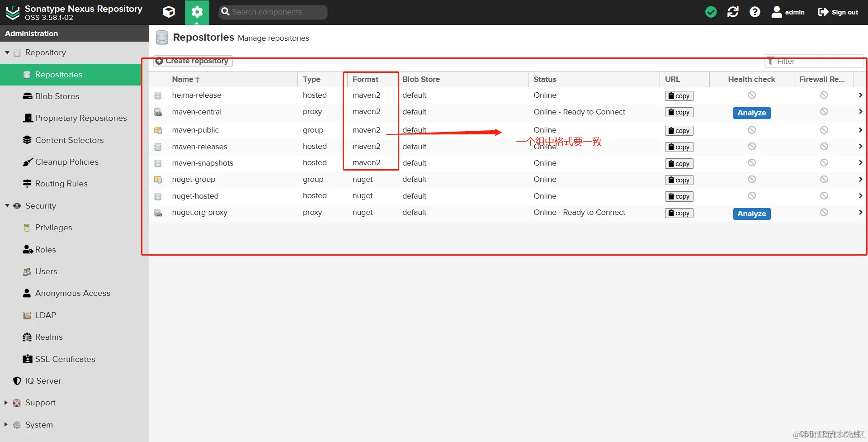Image resolution: width=868 pixels, height=442 pixels.
Task: Click the Cleanup Policies brush icon
Action: [x=27, y=162]
